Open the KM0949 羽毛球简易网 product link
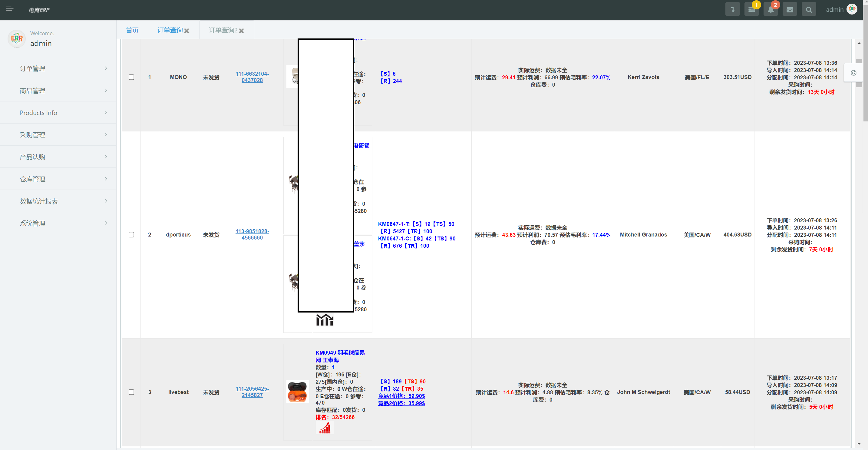Screen dimensions: 868x450 pos(340,356)
